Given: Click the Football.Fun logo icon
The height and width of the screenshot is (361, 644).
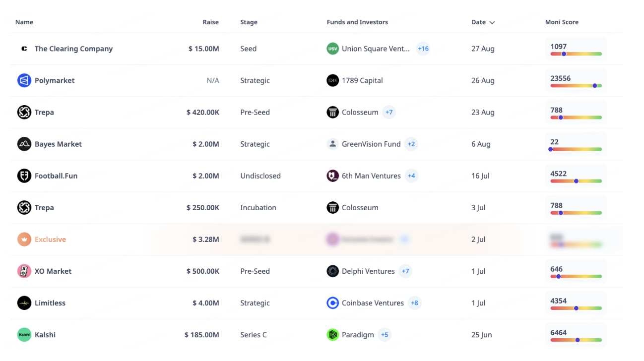Looking at the screenshot, I should [24, 176].
